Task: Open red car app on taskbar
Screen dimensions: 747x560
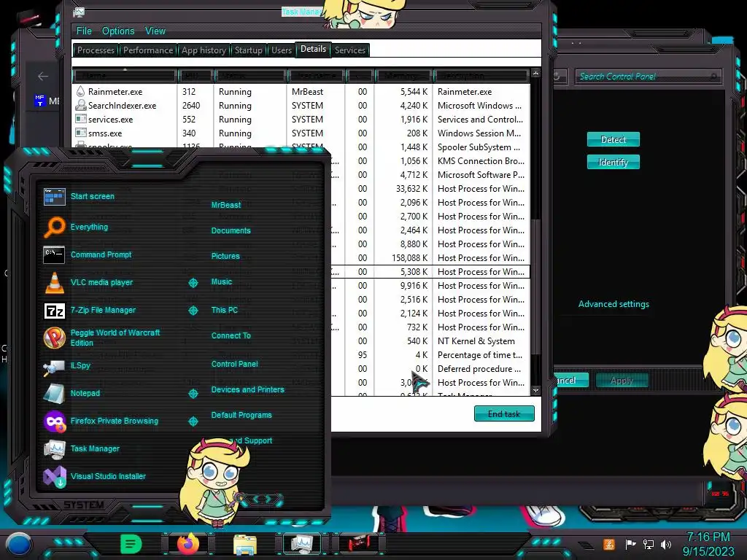Action: (359, 543)
